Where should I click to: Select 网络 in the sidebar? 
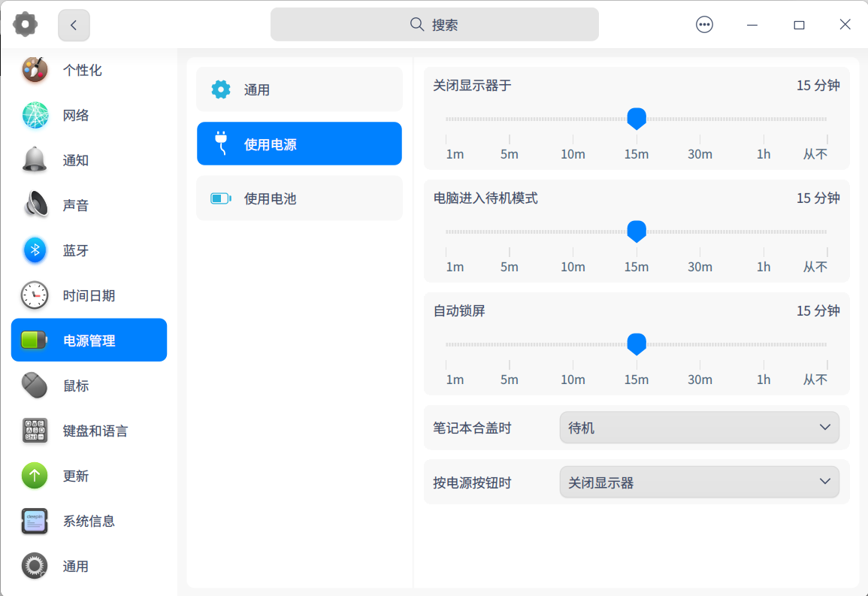click(x=89, y=115)
